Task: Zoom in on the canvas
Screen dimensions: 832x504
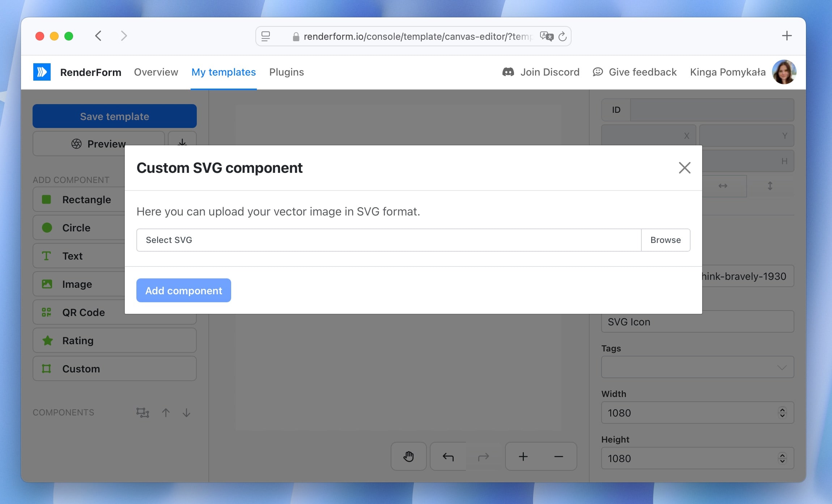Action: [523, 457]
